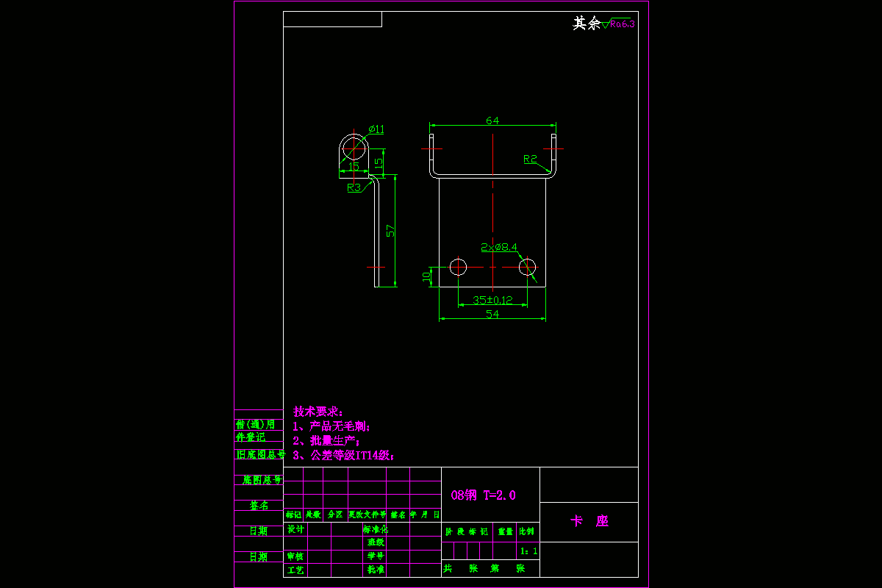882x588 pixels.
Task: Select the '学号' label
Action: click(x=376, y=556)
